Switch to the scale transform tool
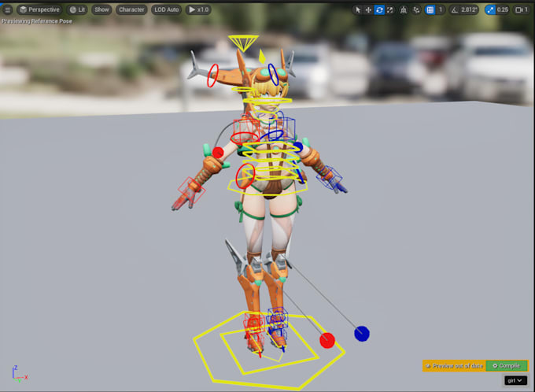535x392 pixels. point(389,10)
